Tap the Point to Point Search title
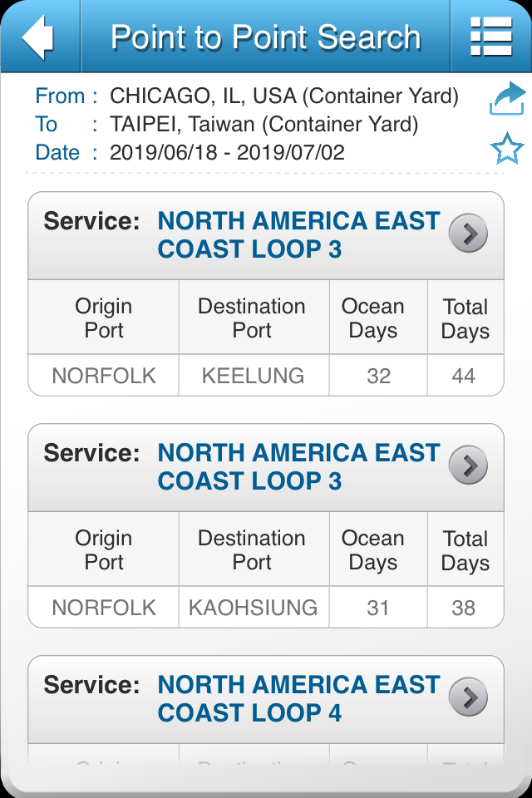Image resolution: width=532 pixels, height=798 pixels. point(266,37)
